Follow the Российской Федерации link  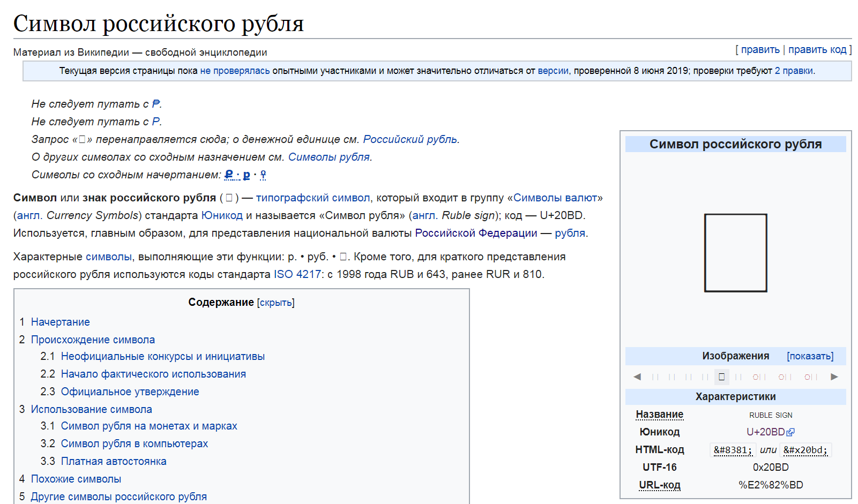pos(476,233)
